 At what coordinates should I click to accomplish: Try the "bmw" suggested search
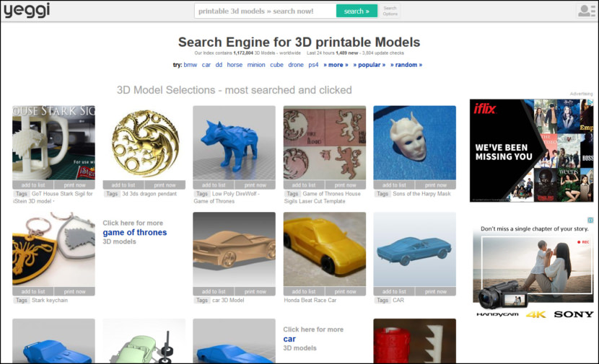pyautogui.click(x=191, y=65)
